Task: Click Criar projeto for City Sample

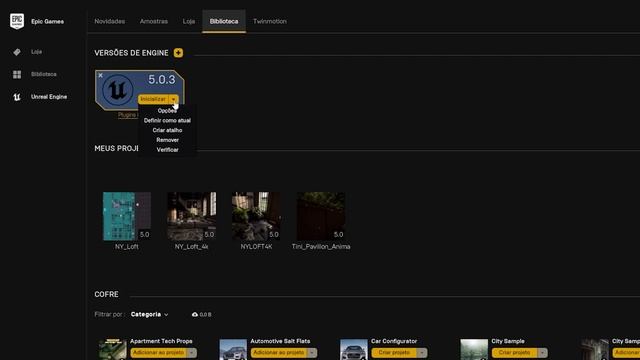Action: click(x=515, y=353)
